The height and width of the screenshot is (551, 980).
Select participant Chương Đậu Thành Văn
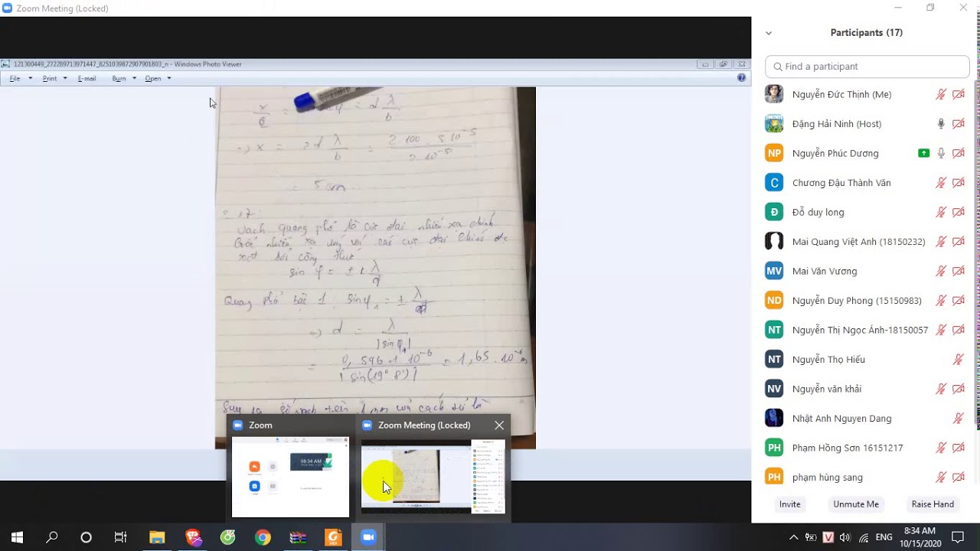tap(867, 183)
